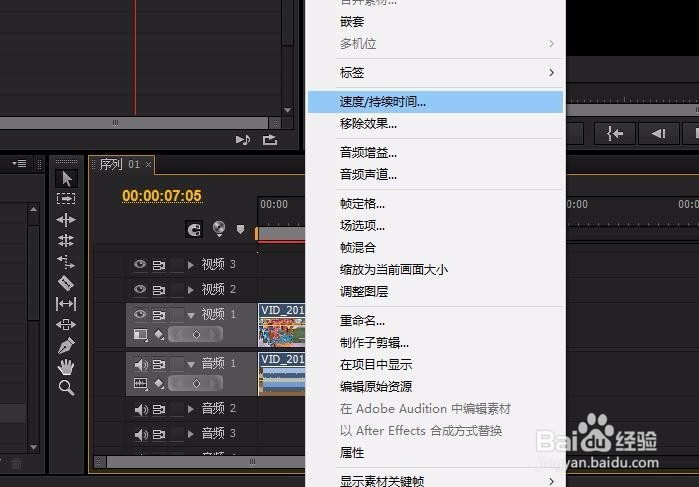The height and width of the screenshot is (487, 699).
Task: Mute Audio 1 track speaker icon
Action: [141, 364]
